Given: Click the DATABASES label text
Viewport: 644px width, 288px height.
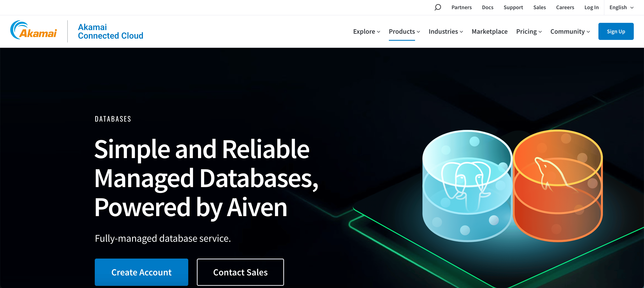Looking at the screenshot, I should click(x=113, y=119).
